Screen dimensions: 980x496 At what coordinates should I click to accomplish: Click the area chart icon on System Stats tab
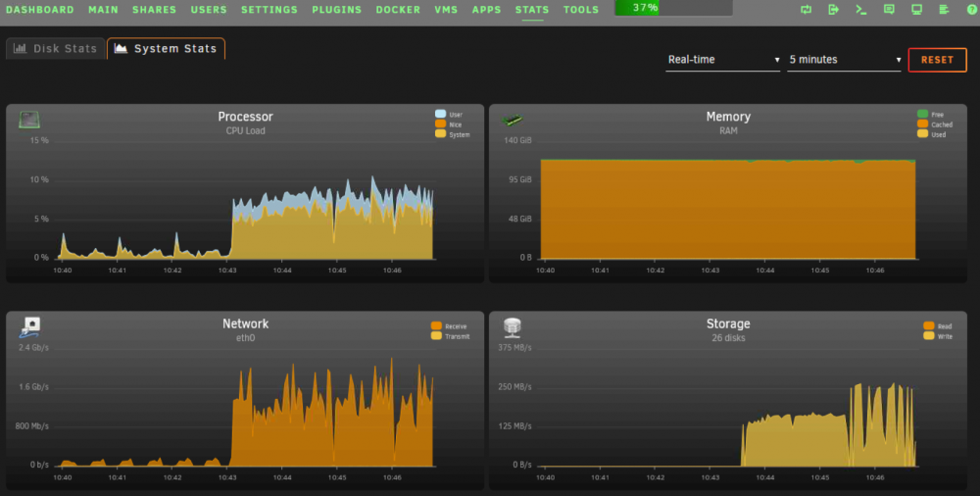(x=121, y=48)
